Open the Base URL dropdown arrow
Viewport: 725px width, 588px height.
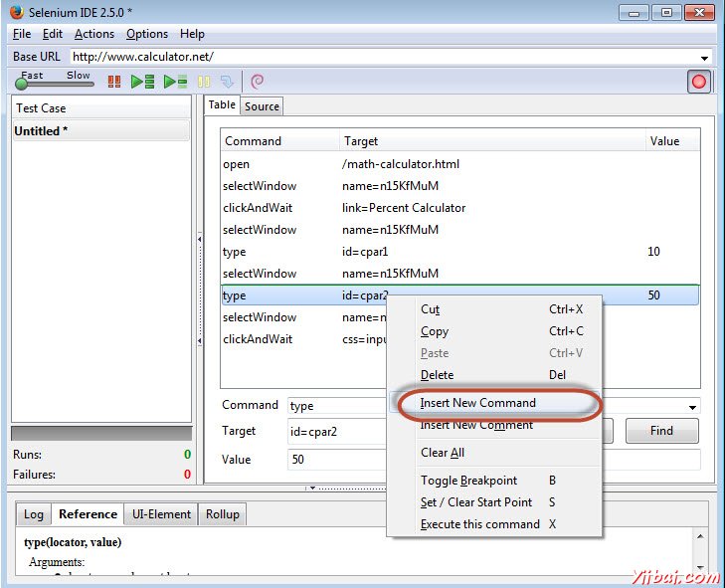[x=704, y=58]
